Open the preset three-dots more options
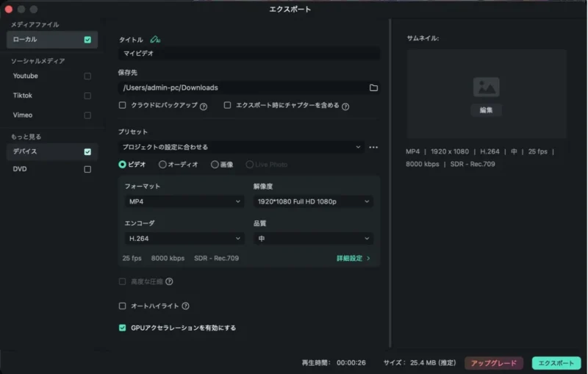The image size is (588, 374). [x=373, y=147]
